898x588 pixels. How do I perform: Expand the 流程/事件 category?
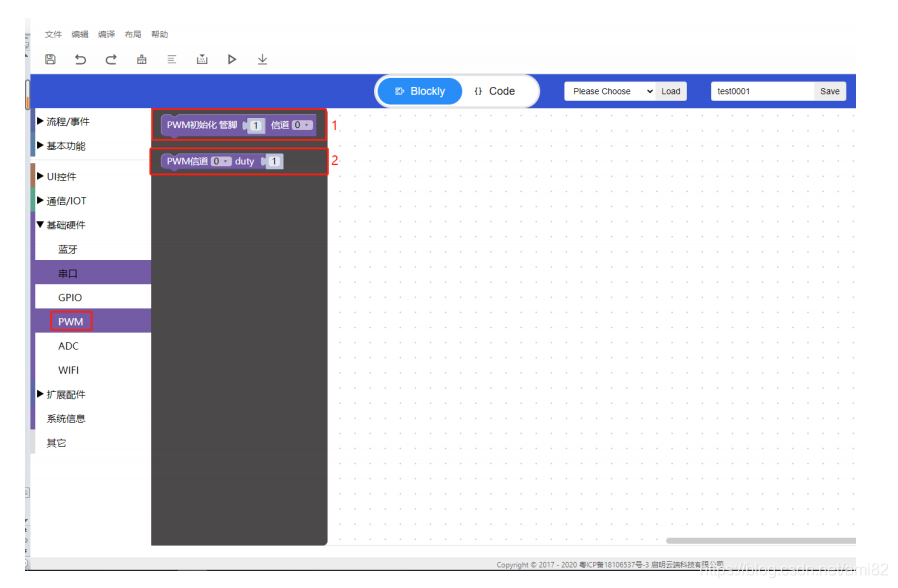pyautogui.click(x=92, y=121)
